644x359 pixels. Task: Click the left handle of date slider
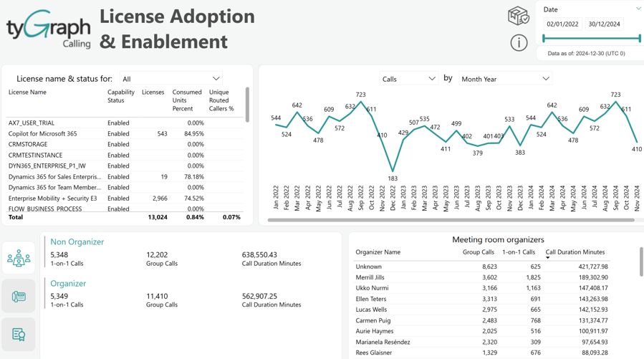[x=544, y=38]
